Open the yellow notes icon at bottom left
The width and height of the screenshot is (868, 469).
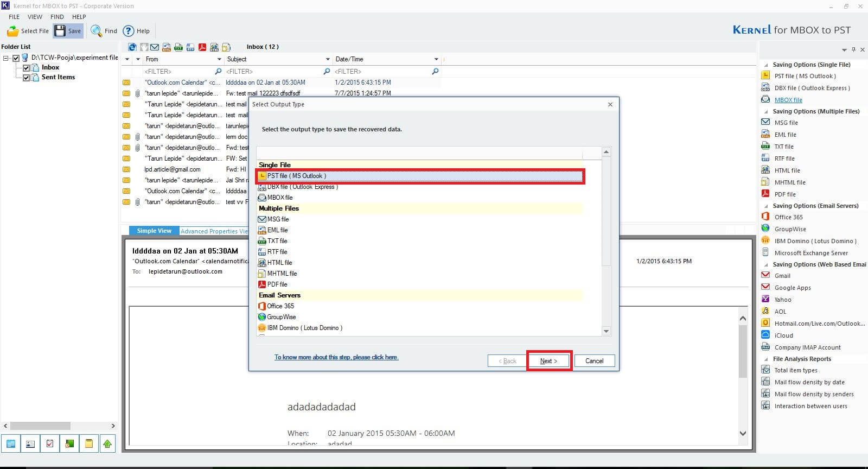(89, 443)
